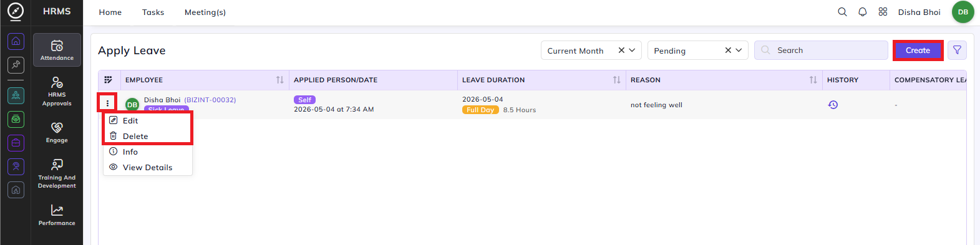Open the home icon in left rail
This screenshot has height=245, width=980.
(16, 41)
